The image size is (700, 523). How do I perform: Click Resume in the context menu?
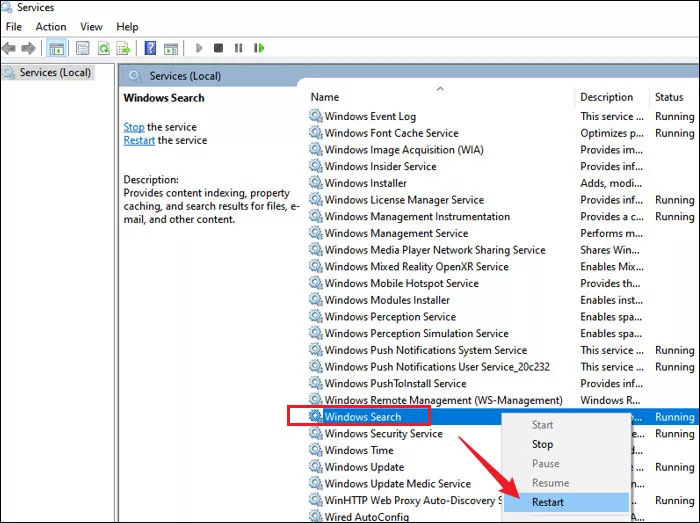click(x=566, y=483)
